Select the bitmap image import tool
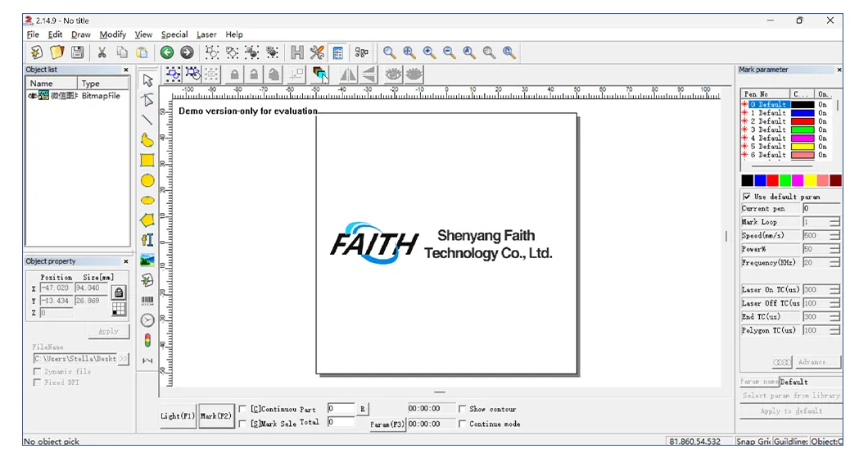Image resolution: width=868 pixels, height=458 pixels. tap(147, 260)
